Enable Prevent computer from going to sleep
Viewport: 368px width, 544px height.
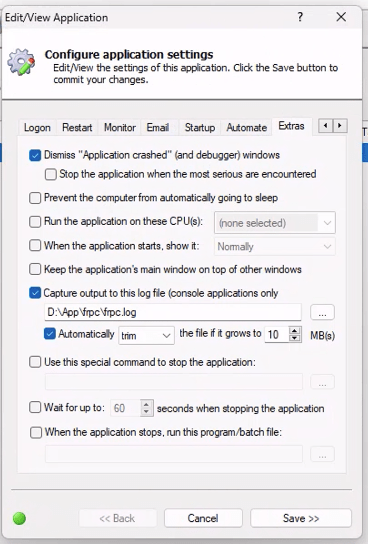click(35, 198)
